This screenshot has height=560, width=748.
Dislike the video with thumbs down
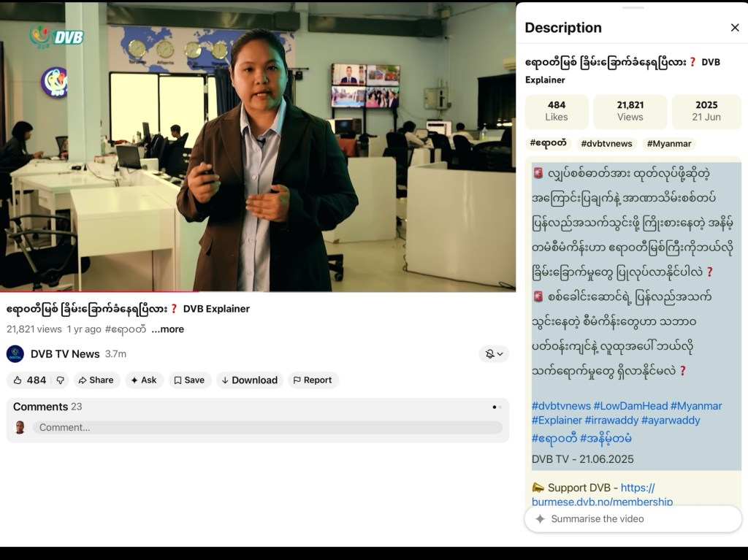[61, 380]
